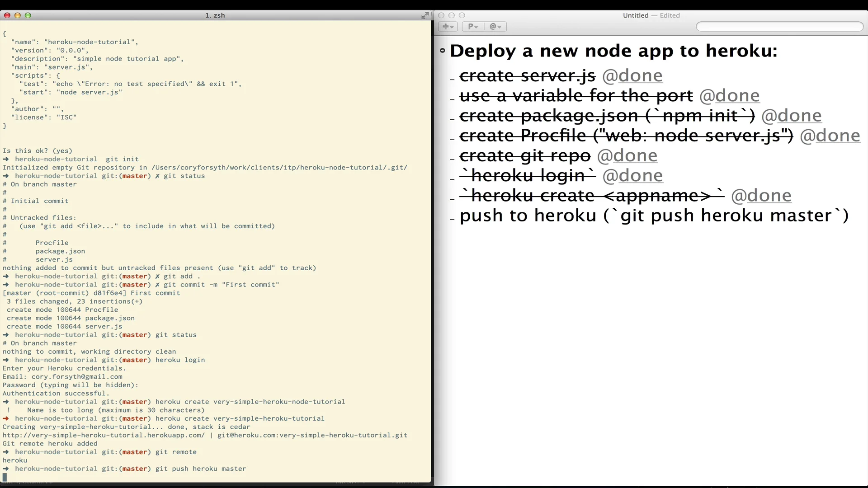Click the @done tag after 'create package.json'
This screenshot has height=488, width=868.
(792, 116)
